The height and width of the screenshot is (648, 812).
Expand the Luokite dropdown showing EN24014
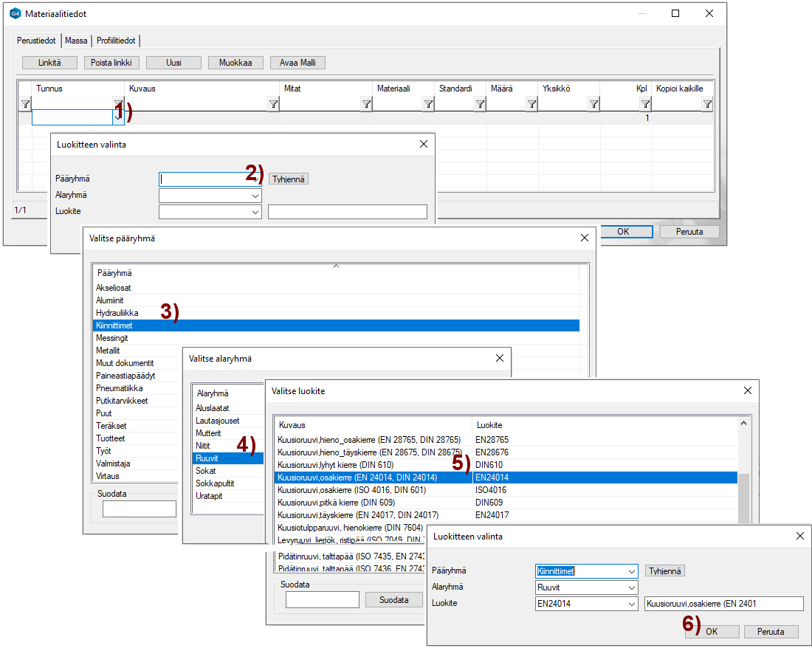pos(631,604)
